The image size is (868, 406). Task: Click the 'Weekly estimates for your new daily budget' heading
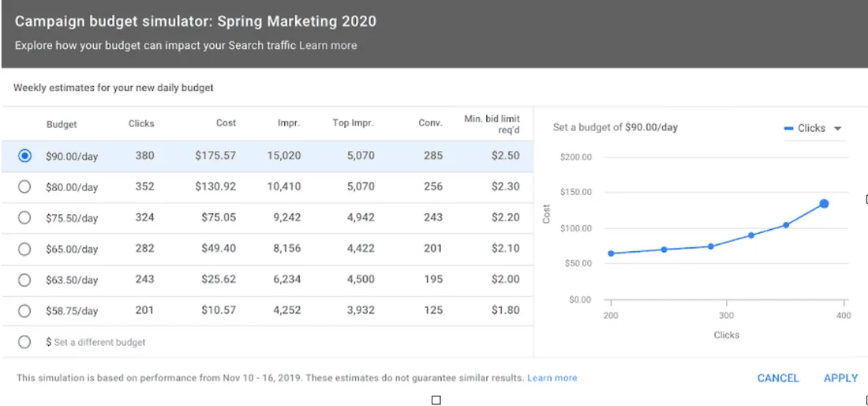(x=114, y=88)
